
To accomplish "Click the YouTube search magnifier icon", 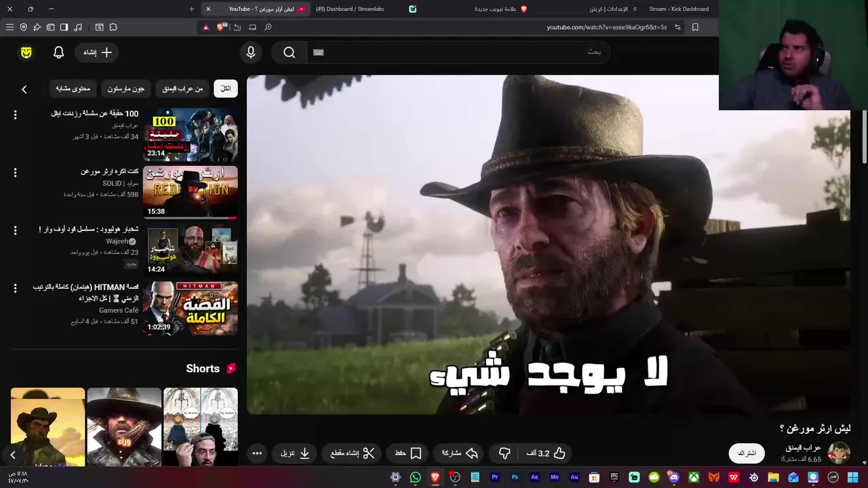I will pyautogui.click(x=290, y=52).
